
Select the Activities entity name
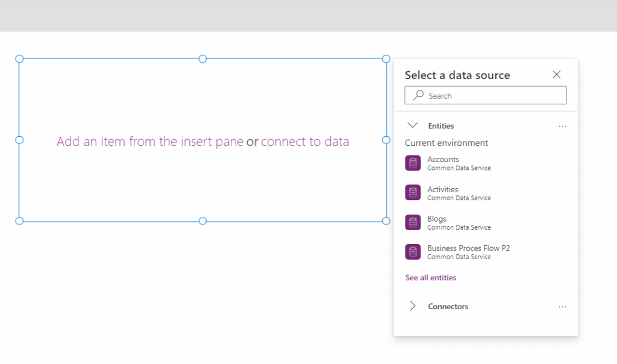point(443,189)
